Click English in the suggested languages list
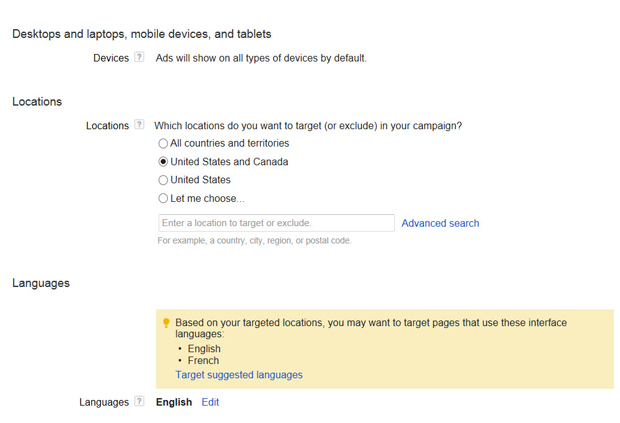This screenshot has height=423, width=620. pos(204,349)
